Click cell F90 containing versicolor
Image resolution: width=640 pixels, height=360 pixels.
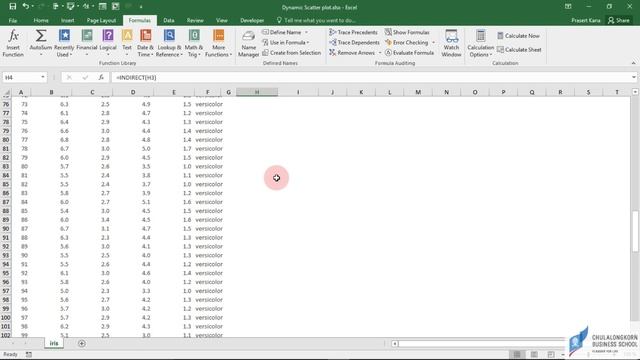pyautogui.click(x=209, y=229)
